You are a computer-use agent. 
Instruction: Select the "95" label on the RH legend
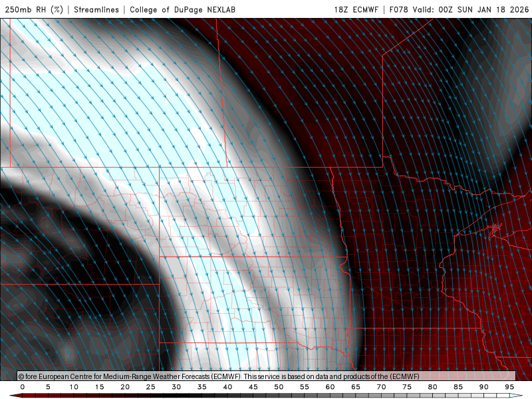tap(509, 387)
